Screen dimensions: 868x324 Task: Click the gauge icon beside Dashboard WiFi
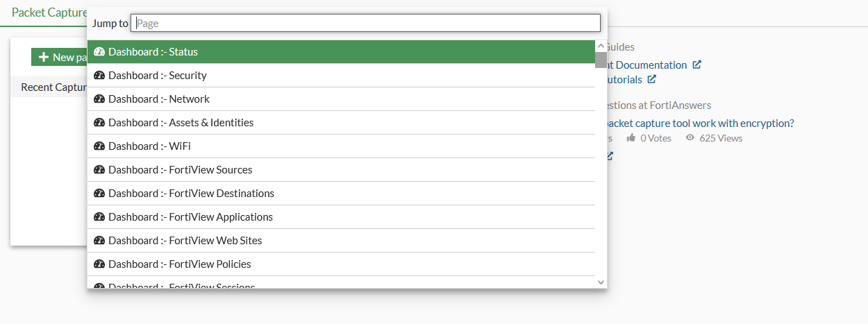99,146
